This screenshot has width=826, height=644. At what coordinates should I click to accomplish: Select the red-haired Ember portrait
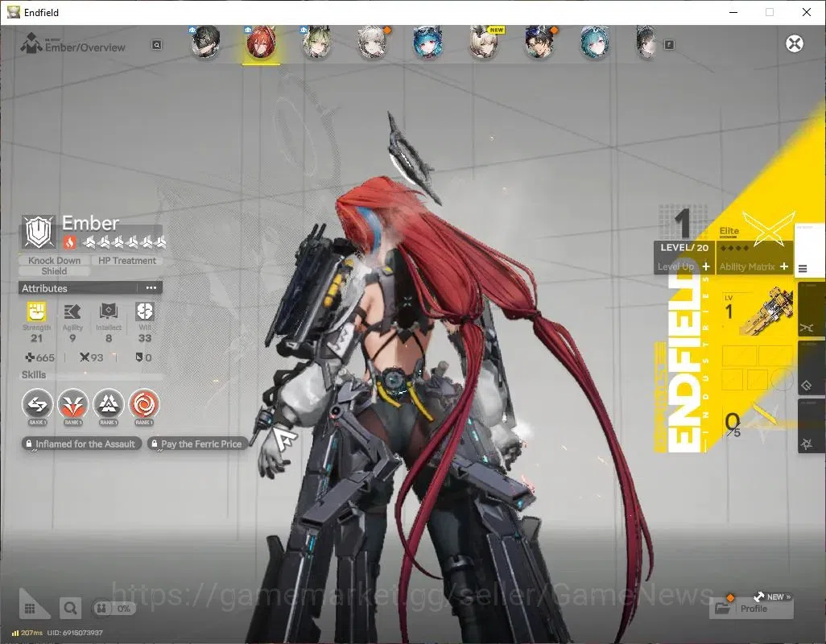point(261,42)
